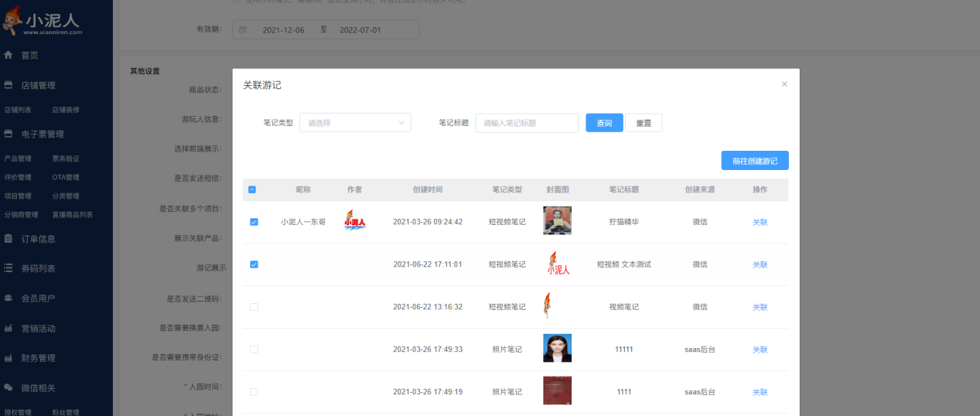Click the marketing activities icon
This screenshot has width=980, height=416.
(x=9, y=329)
